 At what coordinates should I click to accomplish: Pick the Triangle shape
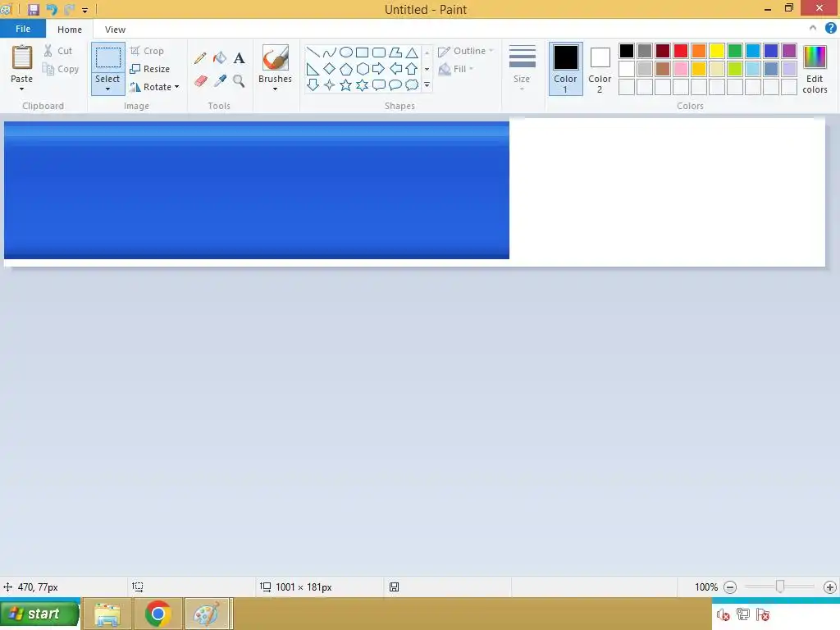tap(412, 52)
